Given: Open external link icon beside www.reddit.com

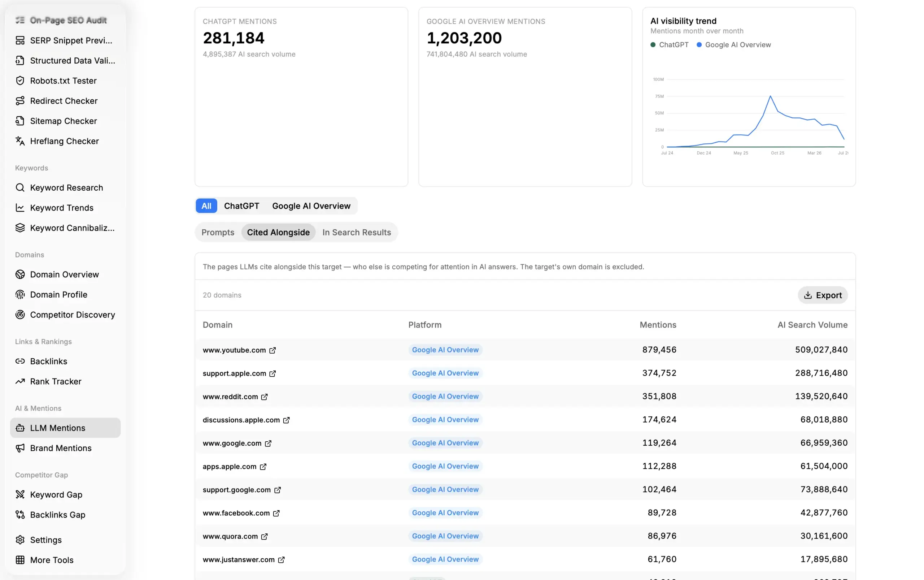Looking at the screenshot, I should click(264, 396).
